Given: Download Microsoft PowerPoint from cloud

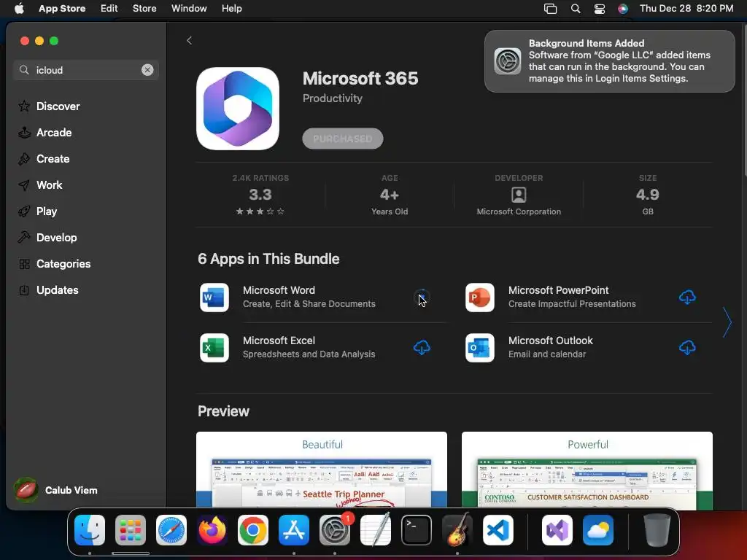Looking at the screenshot, I should coord(687,297).
